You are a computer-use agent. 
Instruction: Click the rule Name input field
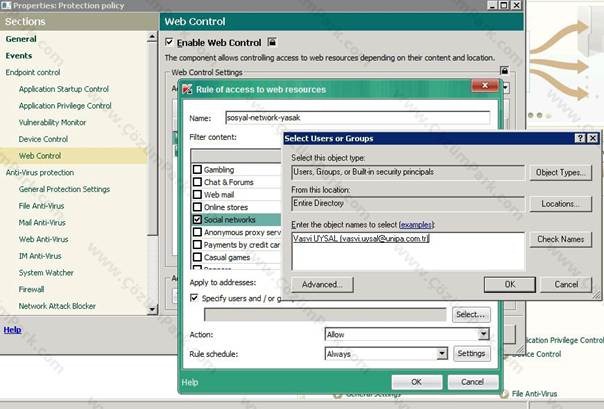tap(357, 117)
